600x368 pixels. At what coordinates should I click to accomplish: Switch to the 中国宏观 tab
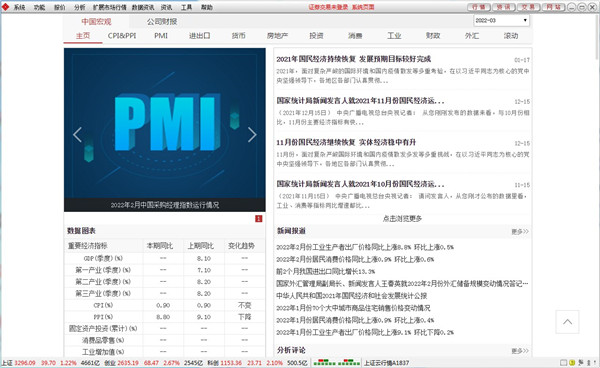click(96, 21)
